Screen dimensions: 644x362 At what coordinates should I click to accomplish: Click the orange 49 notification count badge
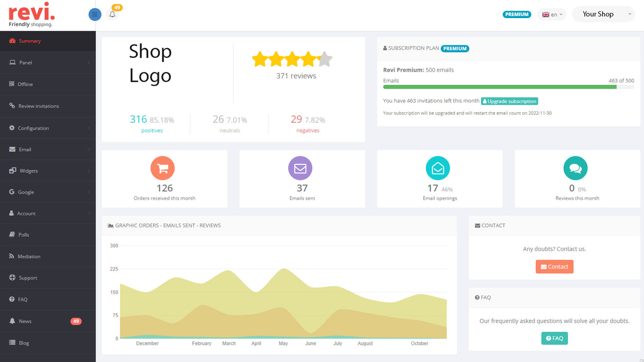[x=117, y=8]
